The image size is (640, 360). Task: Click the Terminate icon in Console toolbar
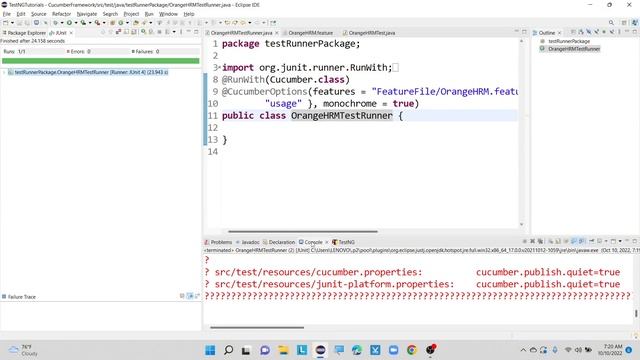524,241
